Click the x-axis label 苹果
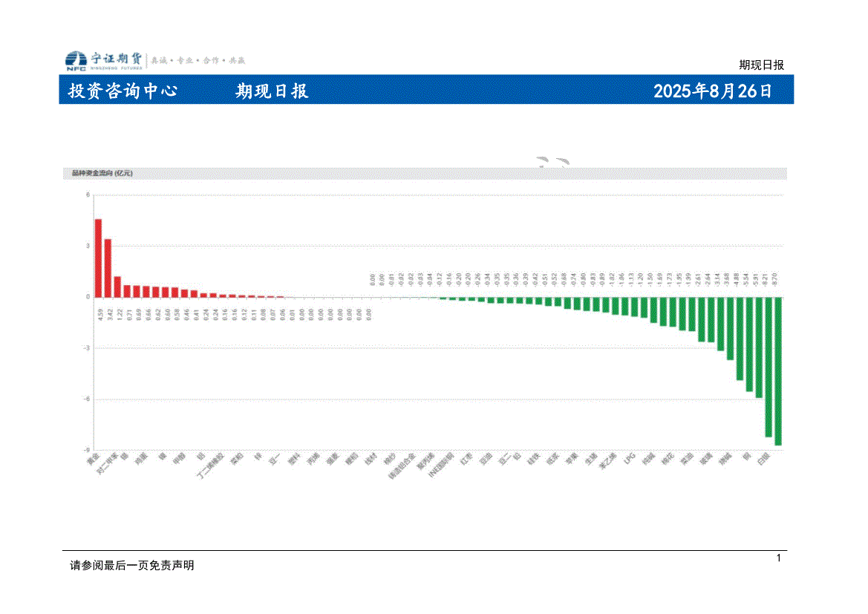This screenshot has height=614, width=868. [571, 458]
